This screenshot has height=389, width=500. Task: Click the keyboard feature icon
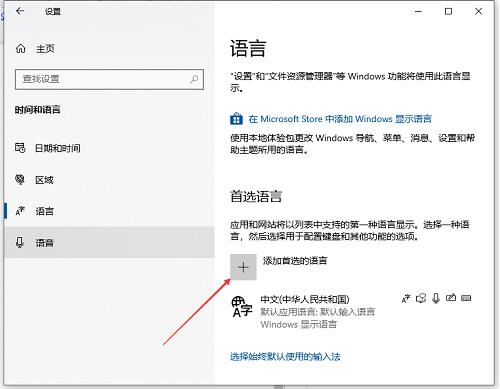coord(466,298)
